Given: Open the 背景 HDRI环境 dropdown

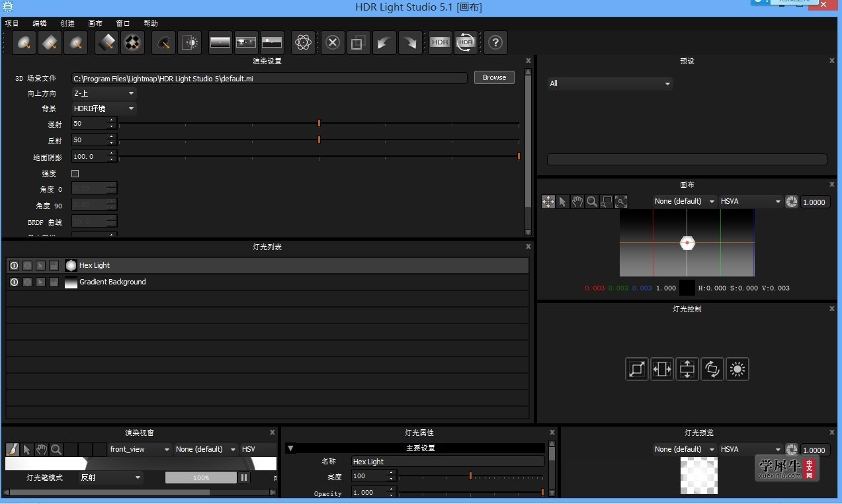Looking at the screenshot, I should coord(104,108).
